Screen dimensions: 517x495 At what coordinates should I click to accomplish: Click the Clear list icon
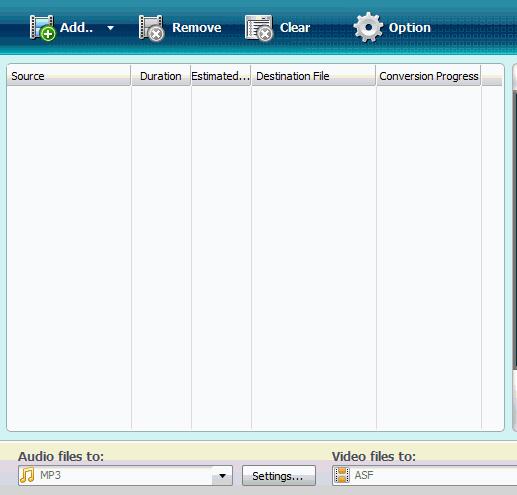click(x=259, y=28)
